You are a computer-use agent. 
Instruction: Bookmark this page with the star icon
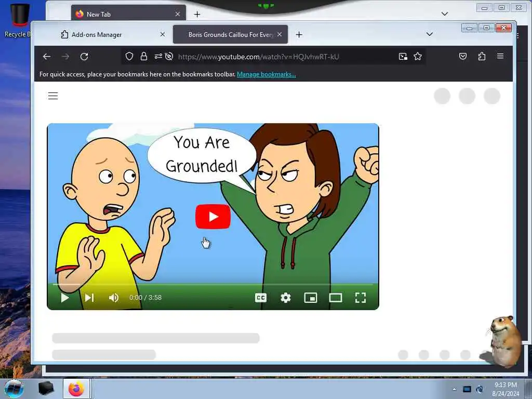(x=418, y=56)
